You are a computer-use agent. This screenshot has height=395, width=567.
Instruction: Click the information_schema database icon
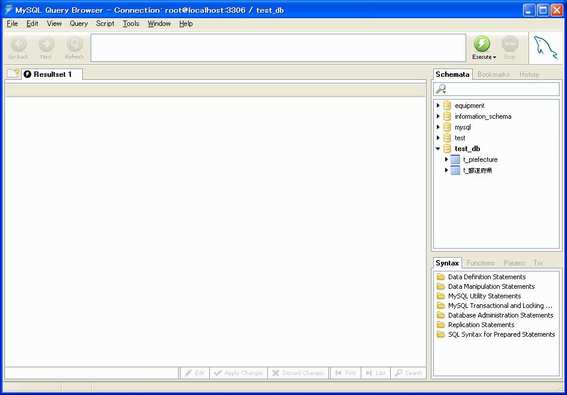pos(448,116)
